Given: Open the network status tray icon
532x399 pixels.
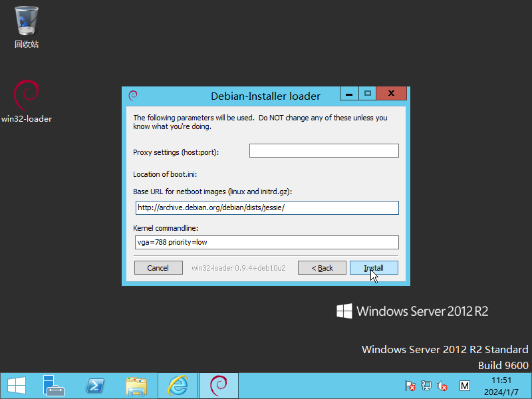Looking at the screenshot, I should 426,386.
